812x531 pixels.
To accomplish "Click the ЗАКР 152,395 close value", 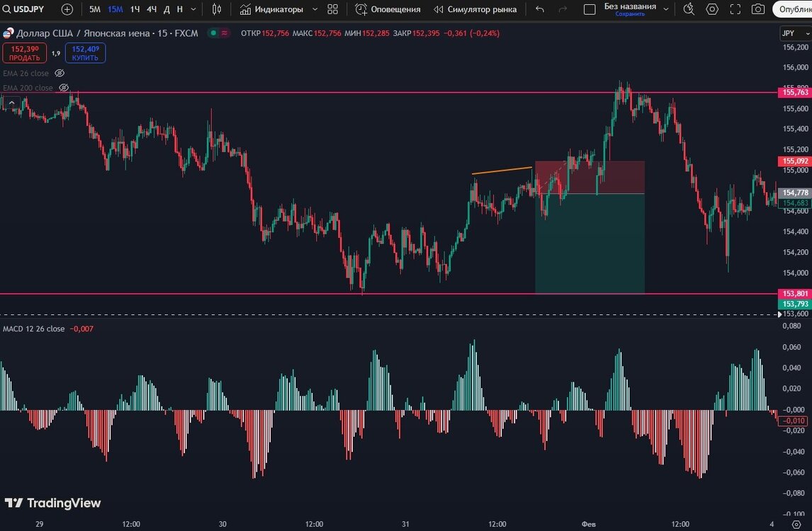I will 416,33.
